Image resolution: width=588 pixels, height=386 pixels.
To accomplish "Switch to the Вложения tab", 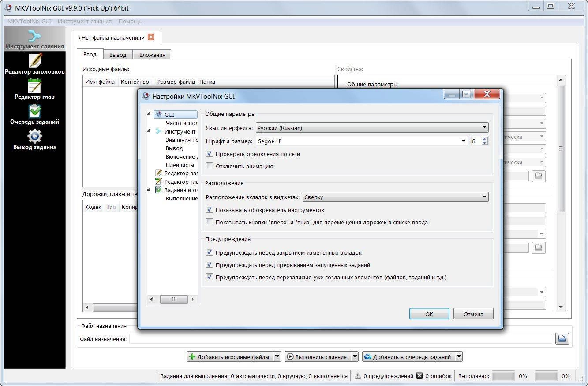I will [x=152, y=55].
